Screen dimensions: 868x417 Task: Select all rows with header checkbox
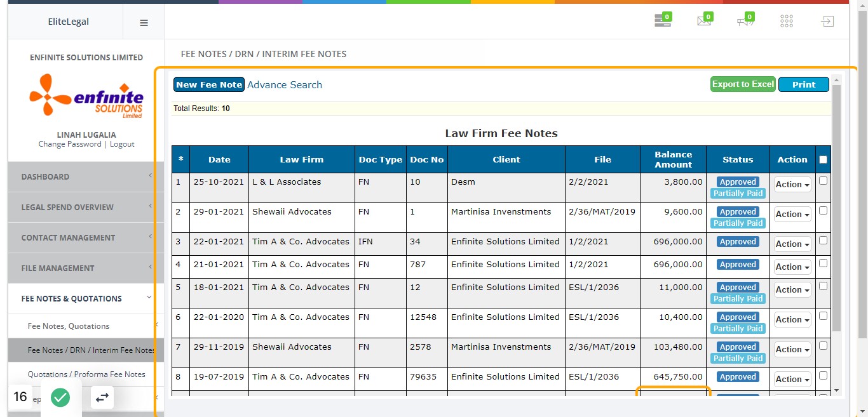coord(824,160)
